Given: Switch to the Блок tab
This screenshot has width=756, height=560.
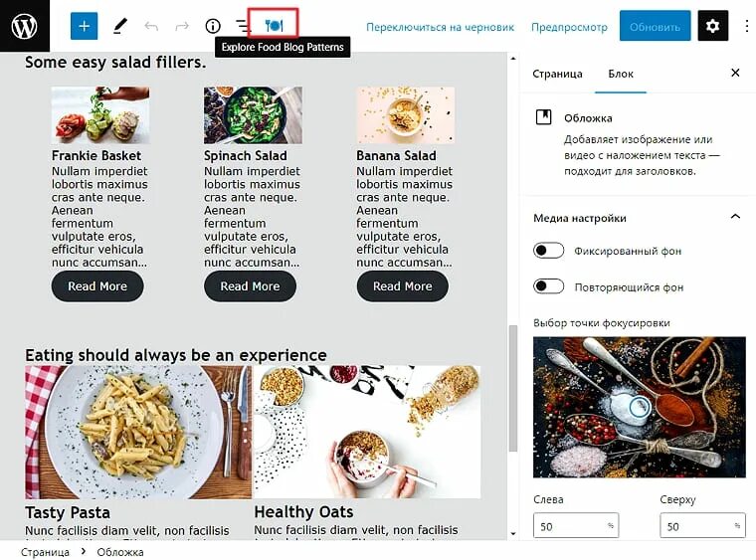Looking at the screenshot, I should click(621, 74).
